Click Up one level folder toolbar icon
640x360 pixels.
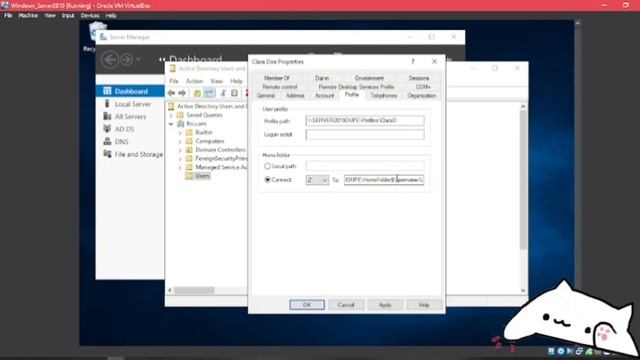coord(197,93)
